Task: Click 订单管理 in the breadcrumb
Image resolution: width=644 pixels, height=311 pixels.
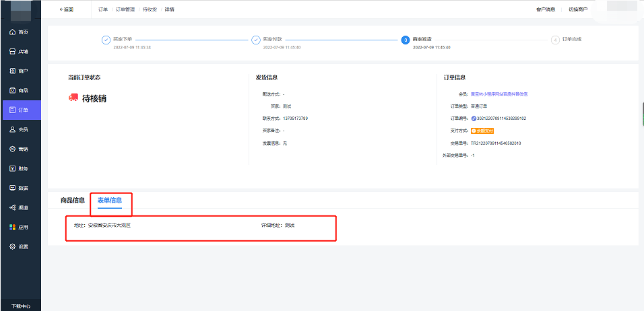Action: (125, 9)
